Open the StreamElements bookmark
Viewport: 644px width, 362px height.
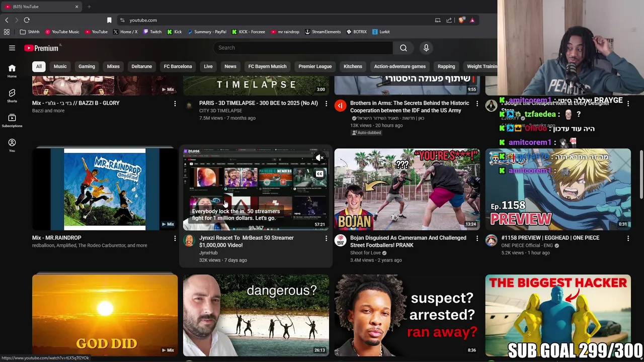[x=323, y=32]
